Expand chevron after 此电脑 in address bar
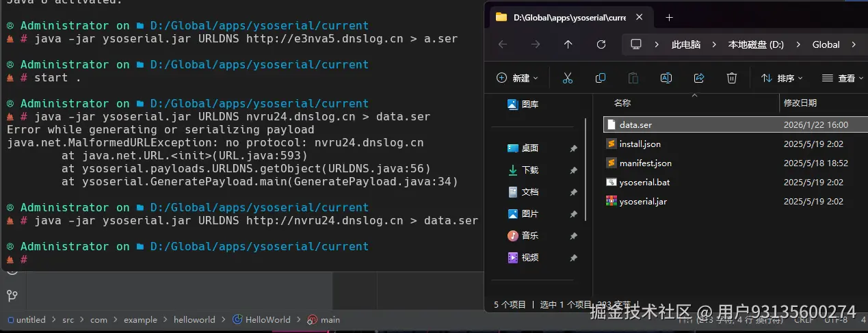This screenshot has height=333, width=868. (x=714, y=44)
